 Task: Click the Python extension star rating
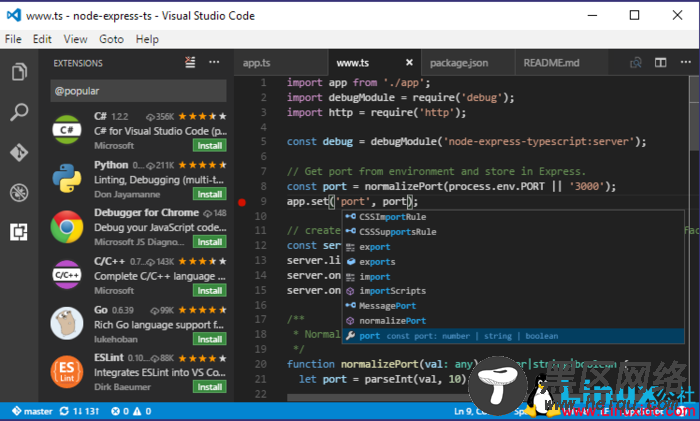(202, 165)
